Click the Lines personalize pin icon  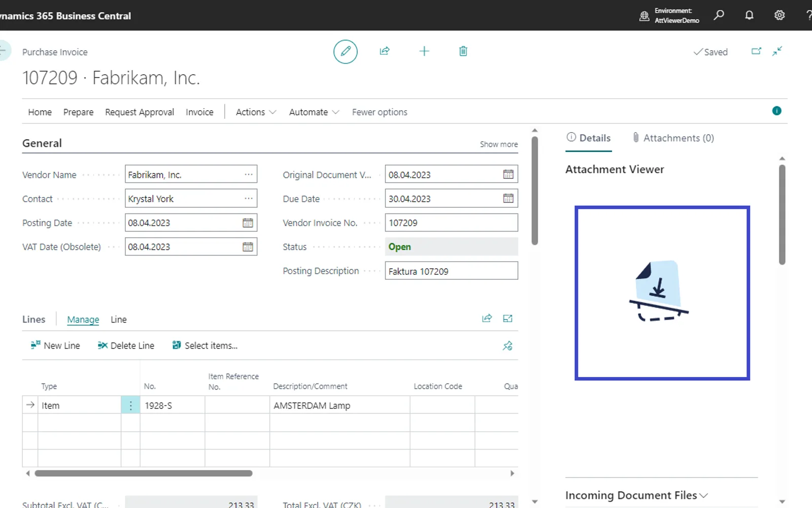point(507,345)
